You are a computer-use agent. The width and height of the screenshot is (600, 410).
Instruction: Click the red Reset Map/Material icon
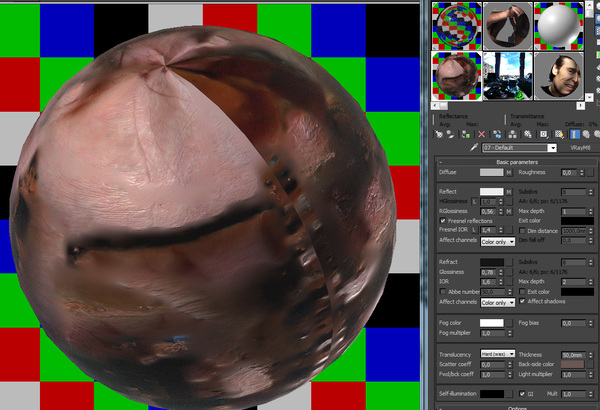(x=481, y=133)
